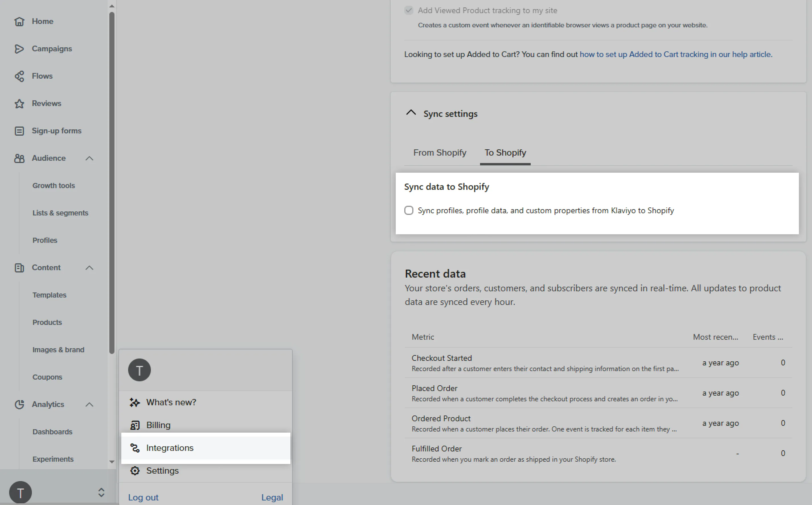Open the Legal link

coord(272,497)
